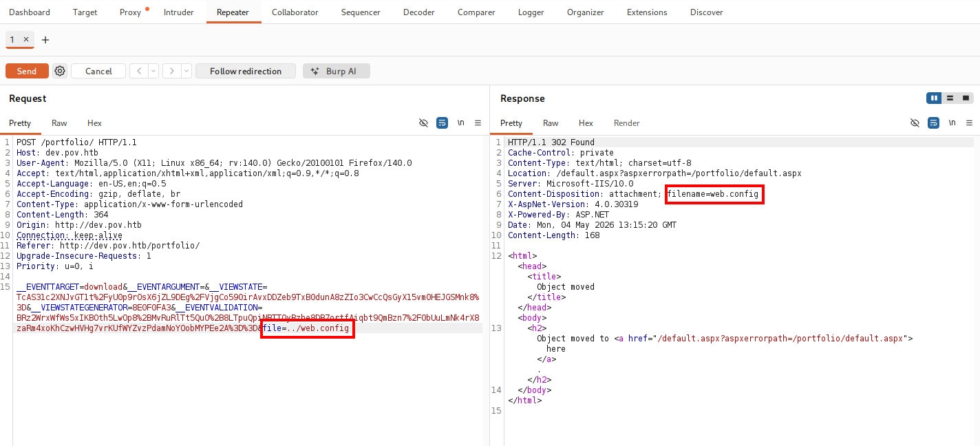Select top-bottom split layout icon

coord(950,98)
